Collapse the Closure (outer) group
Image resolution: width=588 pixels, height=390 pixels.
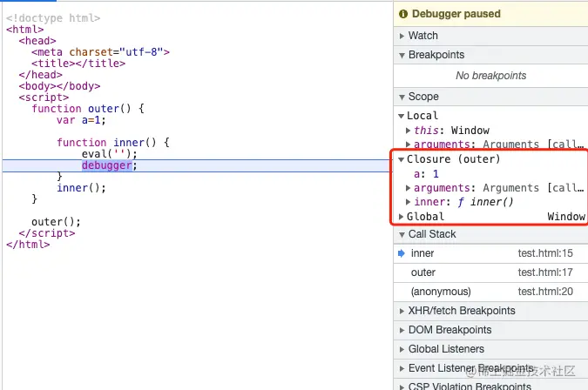(x=401, y=159)
